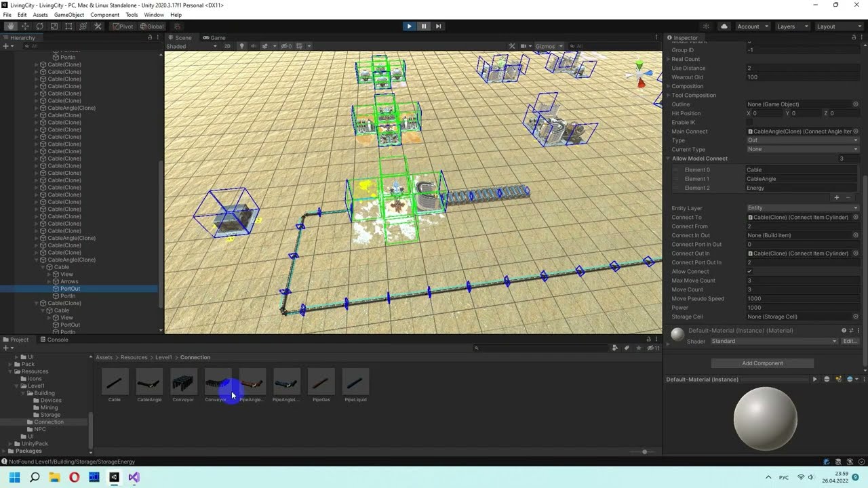This screenshot has height=488, width=868.
Task: Click the Pause playback button
Action: tap(424, 26)
